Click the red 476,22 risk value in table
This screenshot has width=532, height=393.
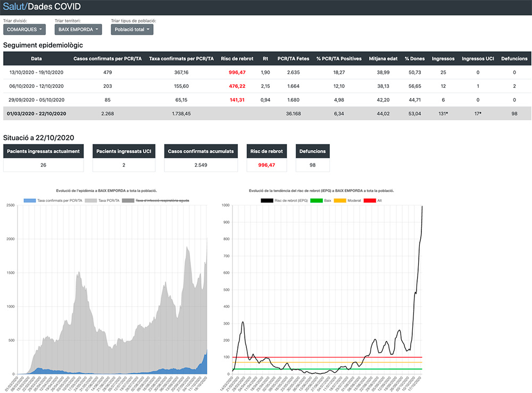237,86
